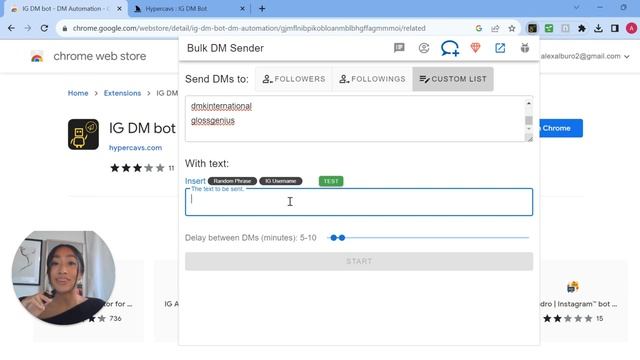
Task: Insert IG Username chip
Action: coord(281,181)
